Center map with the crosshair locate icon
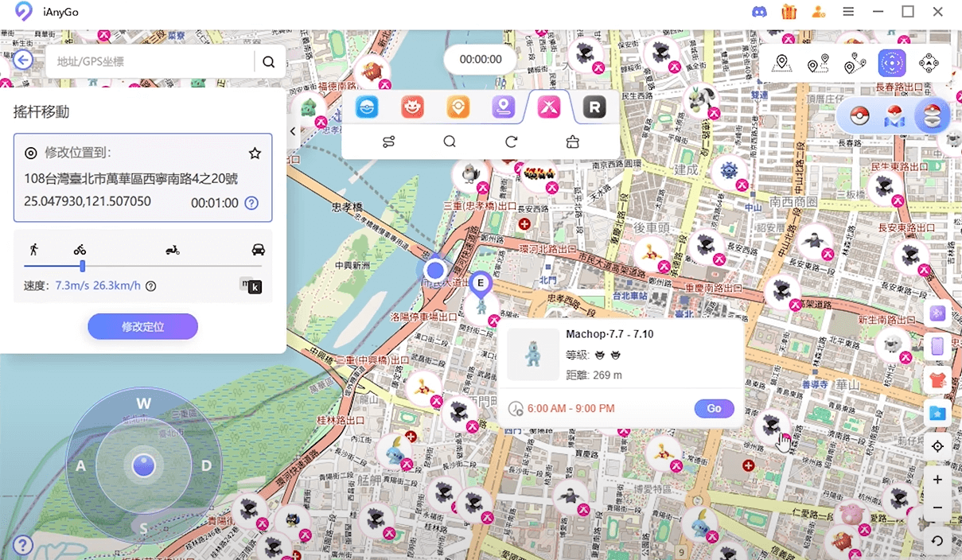962x560 pixels. 937,446
